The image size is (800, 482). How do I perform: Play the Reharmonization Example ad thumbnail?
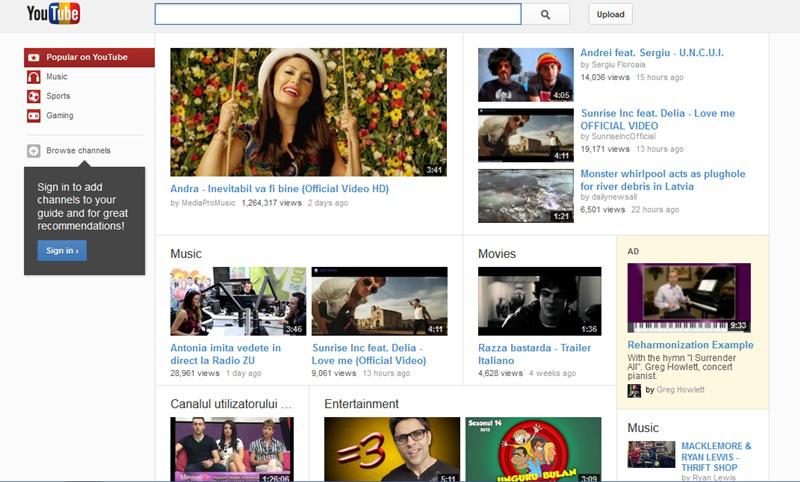[688, 298]
